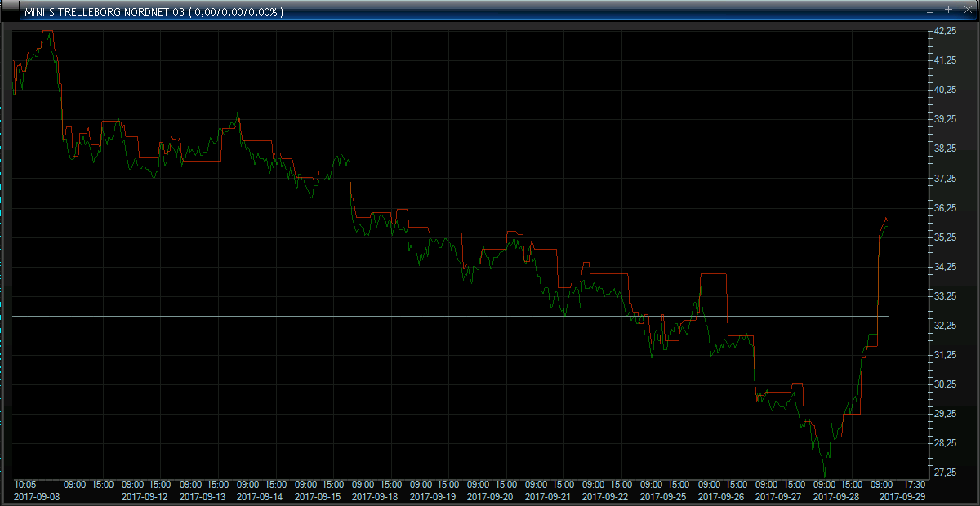This screenshot has height=506, width=980.
Task: Select the 36,25 price level label
Action: pos(945,208)
